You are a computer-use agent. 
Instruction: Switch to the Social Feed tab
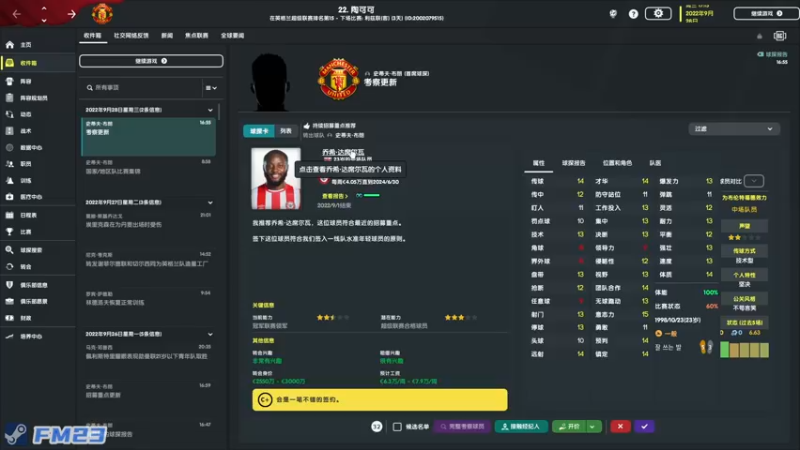click(131, 36)
